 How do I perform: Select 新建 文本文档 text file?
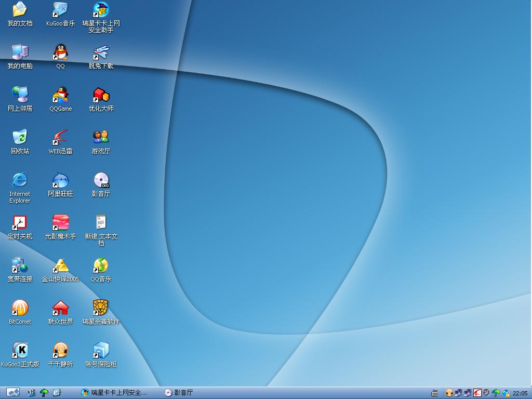tap(101, 223)
